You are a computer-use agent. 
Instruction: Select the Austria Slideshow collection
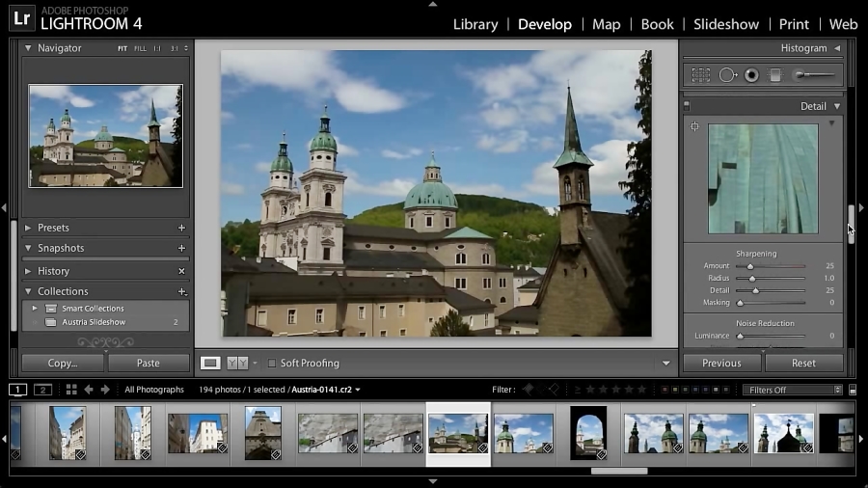105,322
